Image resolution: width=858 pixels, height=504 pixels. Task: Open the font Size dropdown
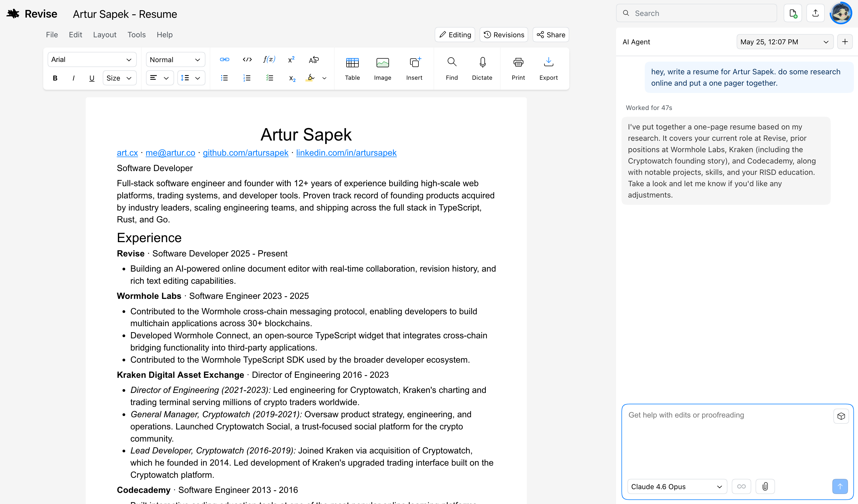[119, 78]
